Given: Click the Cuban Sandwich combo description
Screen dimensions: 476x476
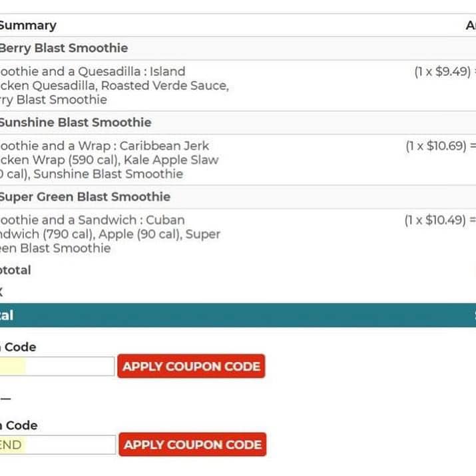Looking at the screenshot, I should coord(109,234).
